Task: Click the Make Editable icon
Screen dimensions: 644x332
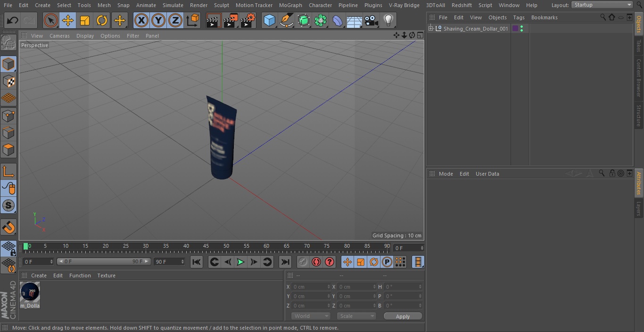Action: point(8,43)
